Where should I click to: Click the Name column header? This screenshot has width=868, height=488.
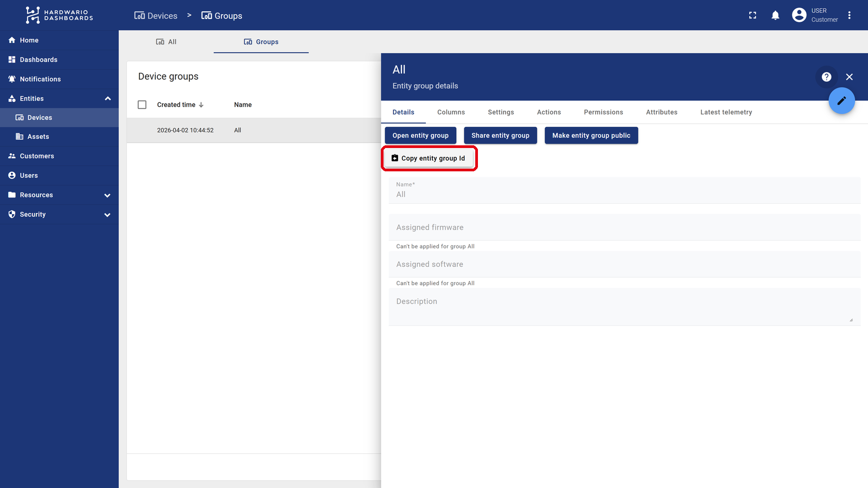click(242, 105)
